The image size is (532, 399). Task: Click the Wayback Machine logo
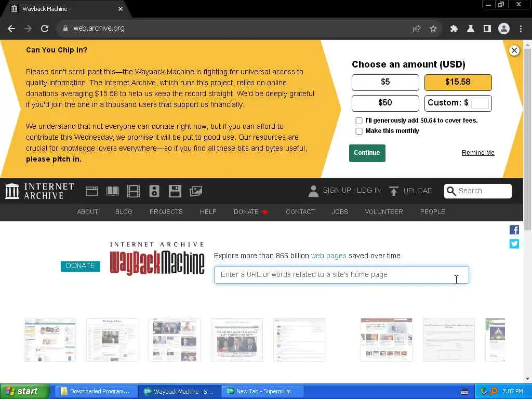[157, 258]
